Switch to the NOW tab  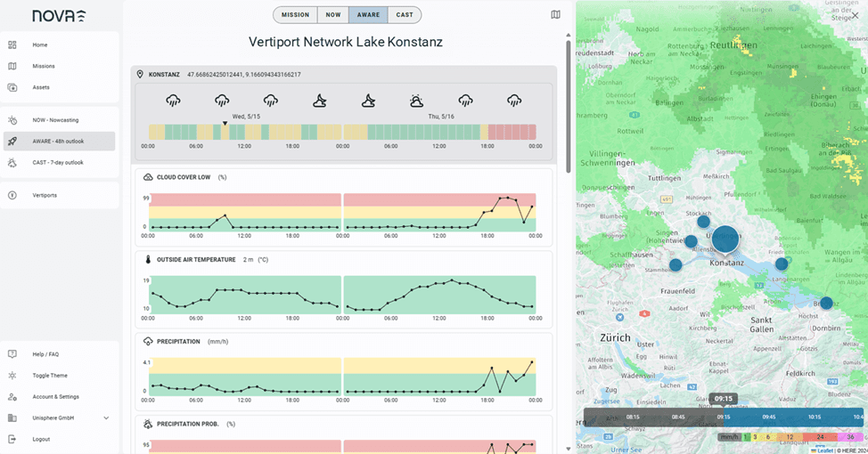coord(333,15)
